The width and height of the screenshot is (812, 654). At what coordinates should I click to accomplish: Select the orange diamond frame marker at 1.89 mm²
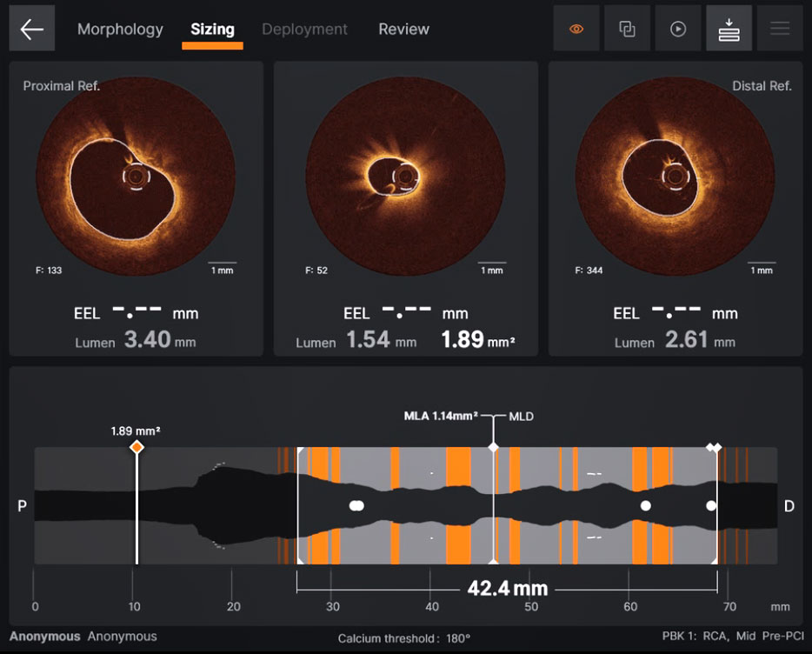[136, 447]
